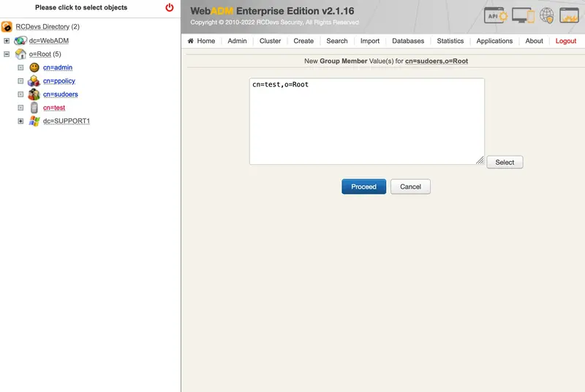Click the RCDevs Directory root icon

tap(7, 27)
